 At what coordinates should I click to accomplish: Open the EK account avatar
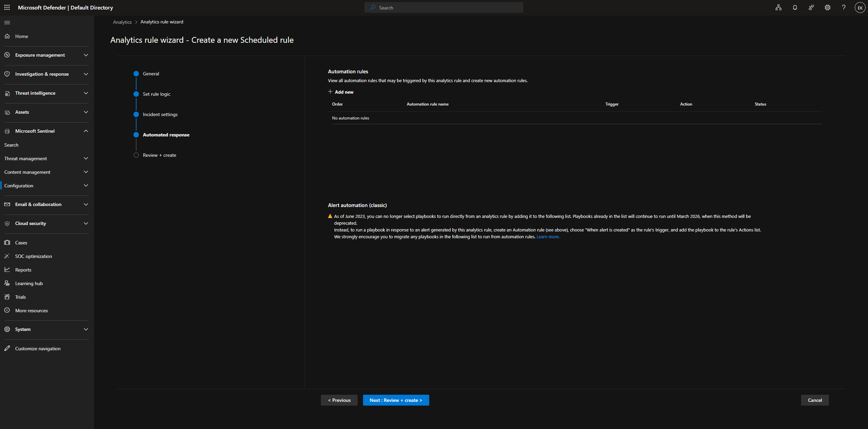[860, 7]
